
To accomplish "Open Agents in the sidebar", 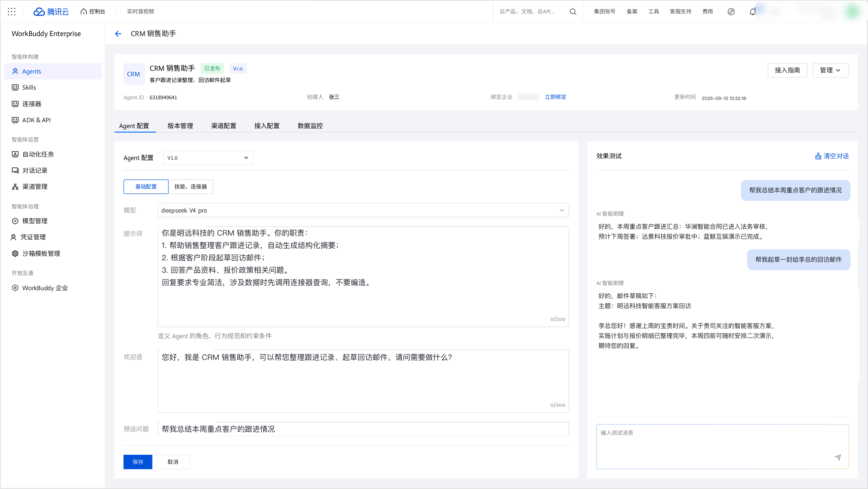I will click(53, 71).
